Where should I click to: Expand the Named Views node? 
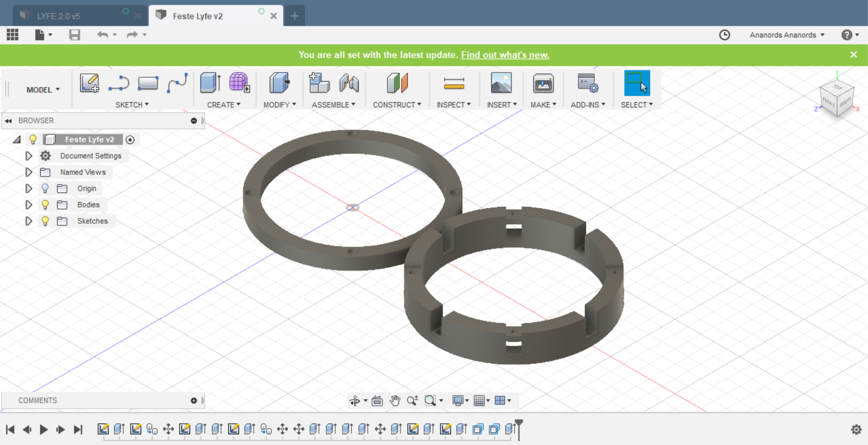pos(29,172)
